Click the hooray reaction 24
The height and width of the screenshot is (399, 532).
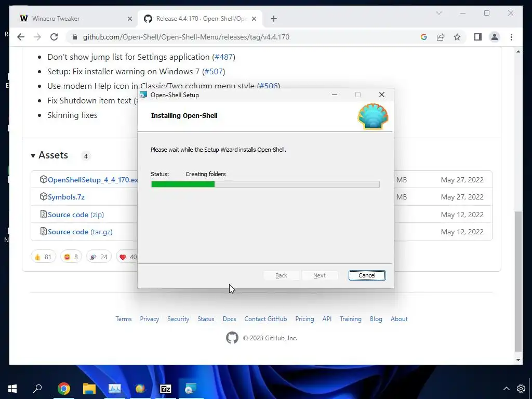pos(99,257)
